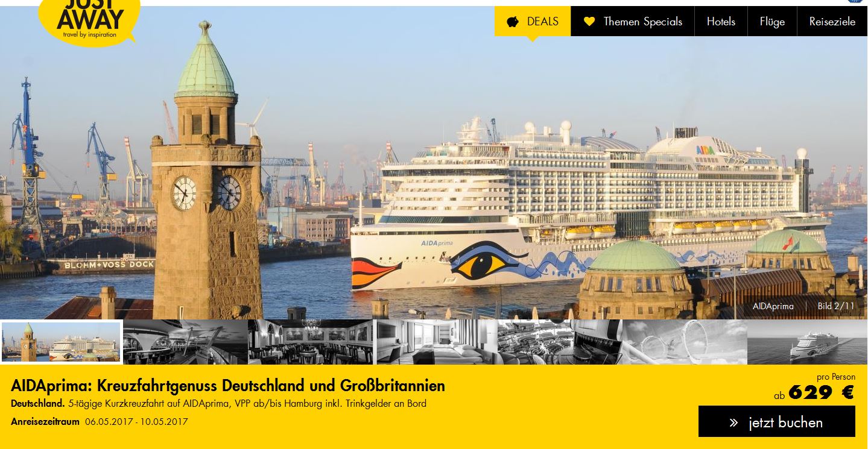Click the jetzt buchen button
Viewport: 868px width, 449px height.
click(777, 421)
